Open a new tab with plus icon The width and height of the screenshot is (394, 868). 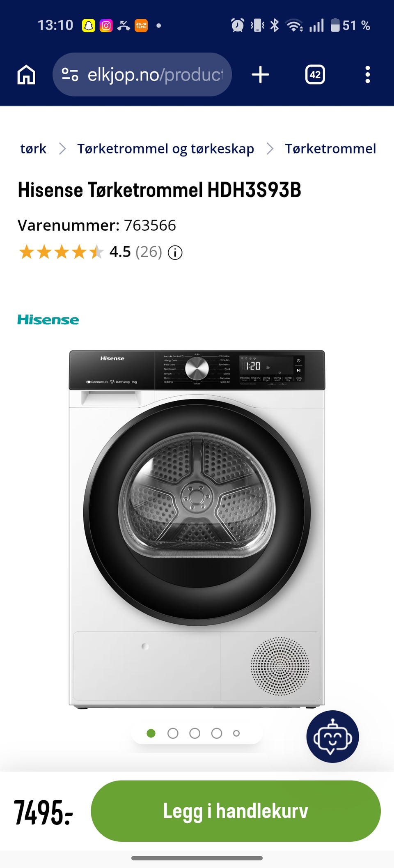click(260, 75)
